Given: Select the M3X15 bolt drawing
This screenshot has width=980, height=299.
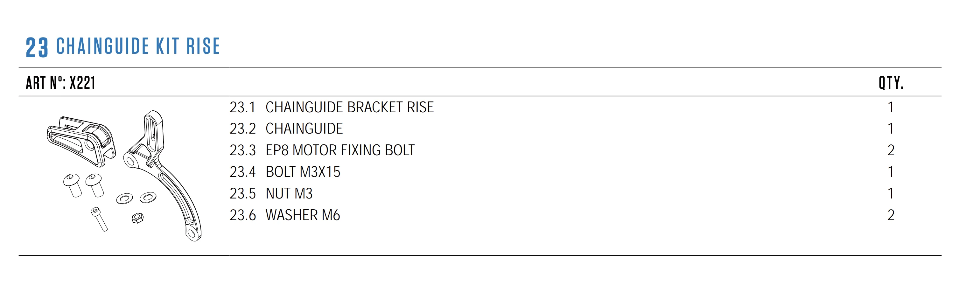Looking at the screenshot, I should click(99, 219).
